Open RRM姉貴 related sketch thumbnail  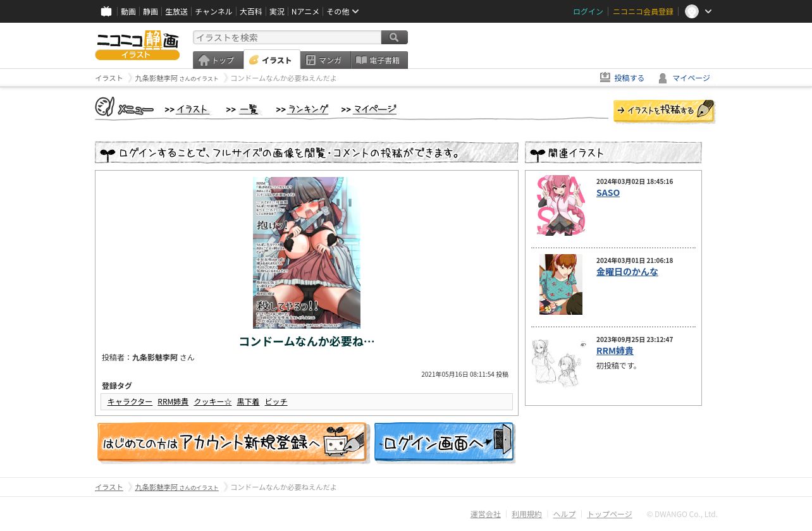click(x=560, y=363)
